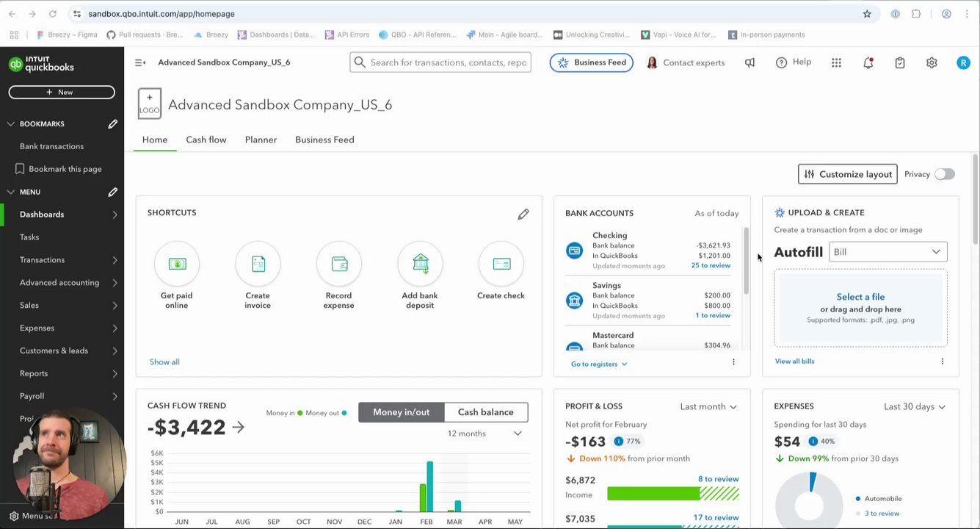Click the Create invoice shortcut icon

point(258,264)
